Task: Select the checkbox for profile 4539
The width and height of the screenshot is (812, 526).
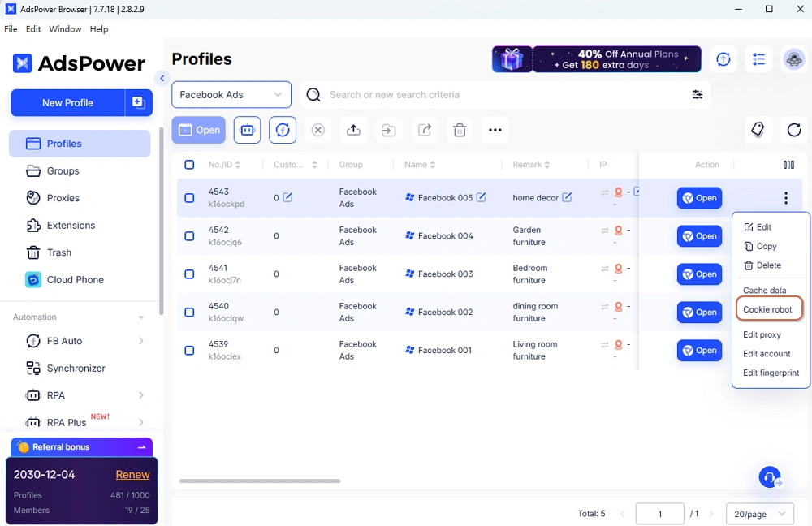Action: (189, 351)
